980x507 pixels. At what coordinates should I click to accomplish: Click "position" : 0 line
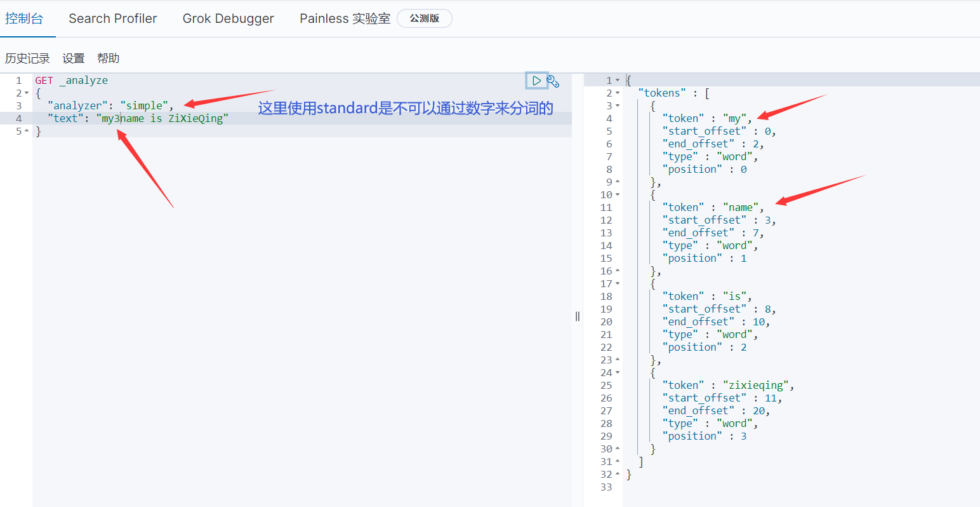(705, 169)
